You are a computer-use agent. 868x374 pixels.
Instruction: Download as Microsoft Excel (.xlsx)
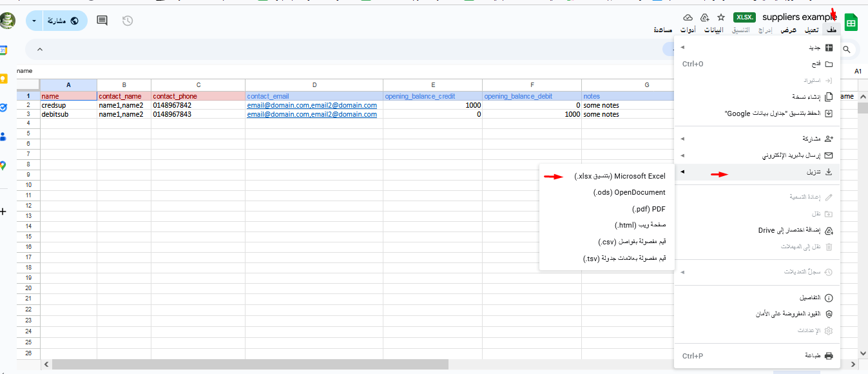(606, 176)
